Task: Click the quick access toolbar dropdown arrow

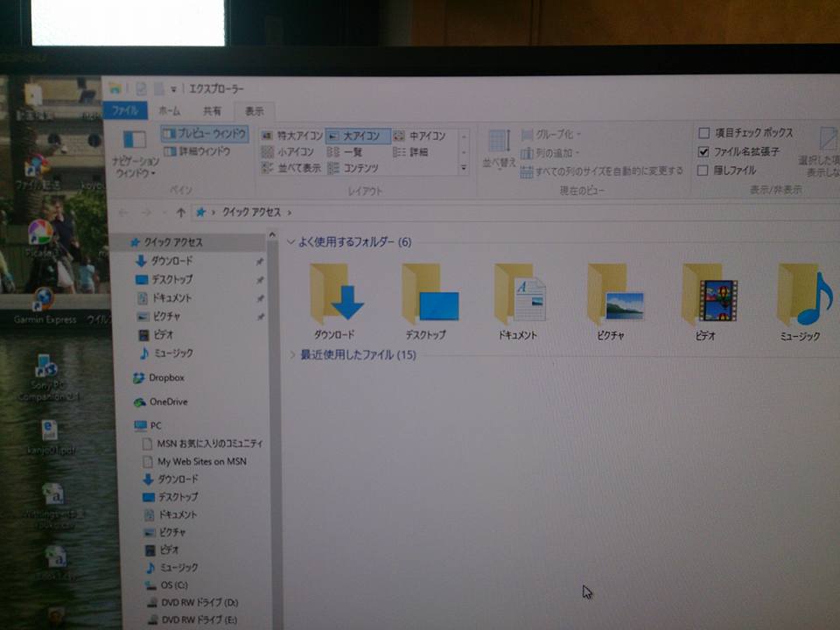Action: pos(173,89)
